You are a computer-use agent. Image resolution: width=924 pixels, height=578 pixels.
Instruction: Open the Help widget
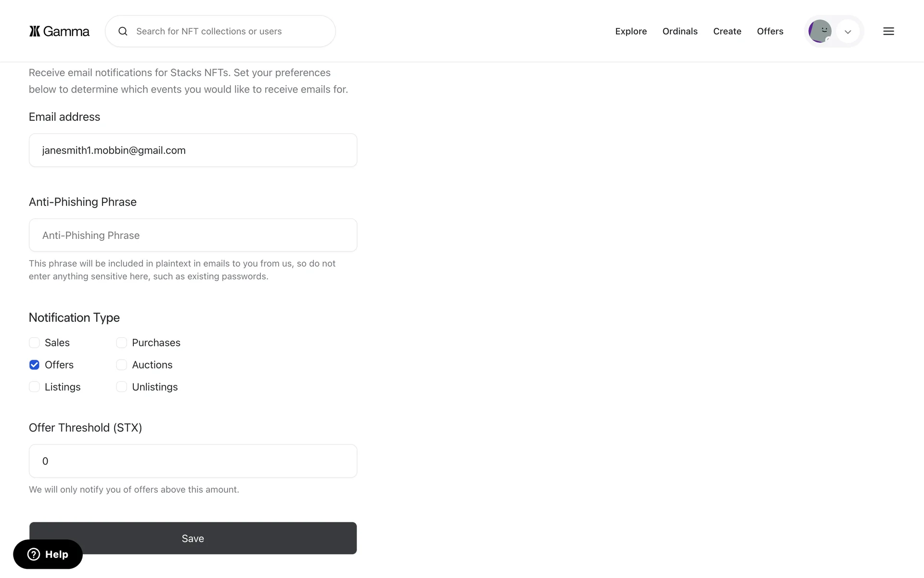(x=48, y=554)
